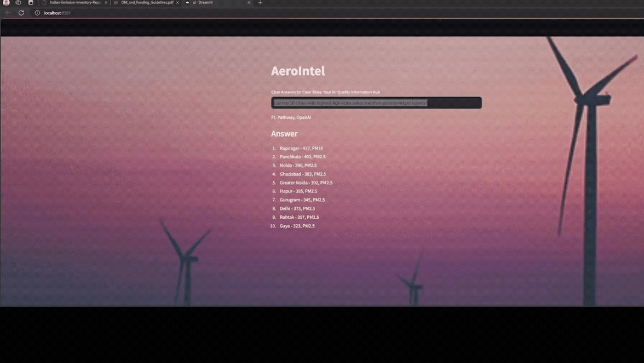The width and height of the screenshot is (644, 363).
Task: Select the Delhi - 373, PM2.5 result
Action: [297, 208]
